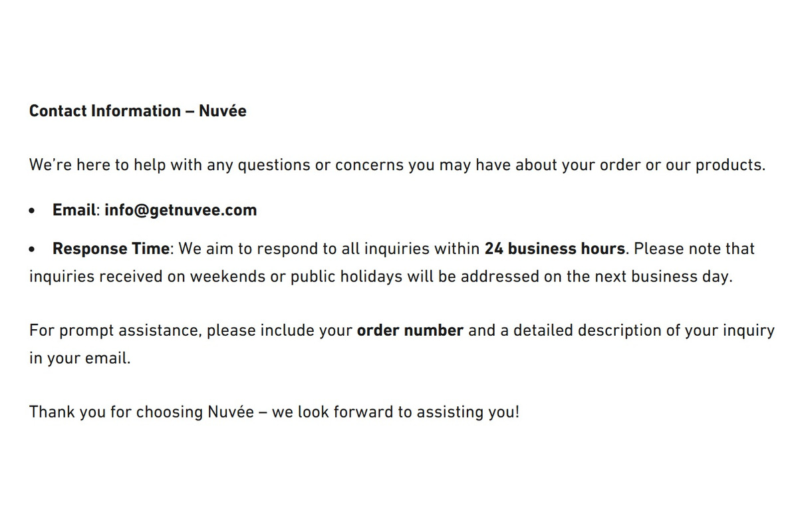798x532 pixels.
Task: Click the "Contact Information" heading text
Action: pyautogui.click(x=104, y=111)
